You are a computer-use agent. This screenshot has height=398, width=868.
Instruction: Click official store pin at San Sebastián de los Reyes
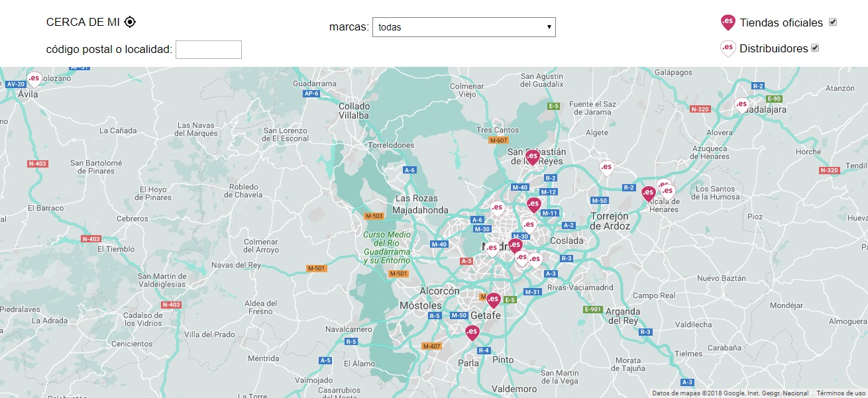click(x=532, y=158)
